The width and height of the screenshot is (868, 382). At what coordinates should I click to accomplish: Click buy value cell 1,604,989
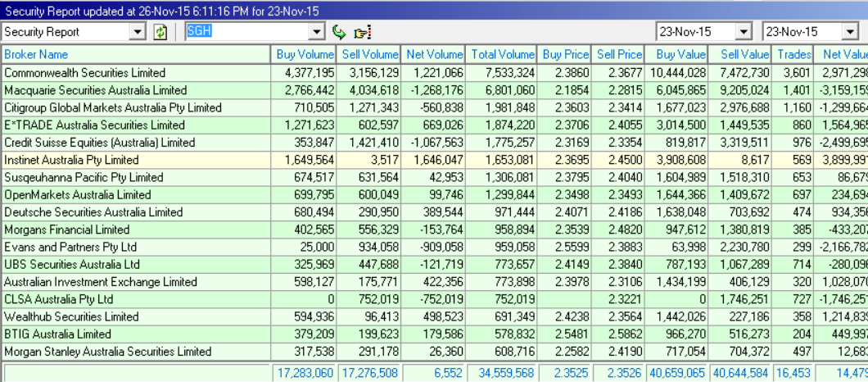point(676,177)
